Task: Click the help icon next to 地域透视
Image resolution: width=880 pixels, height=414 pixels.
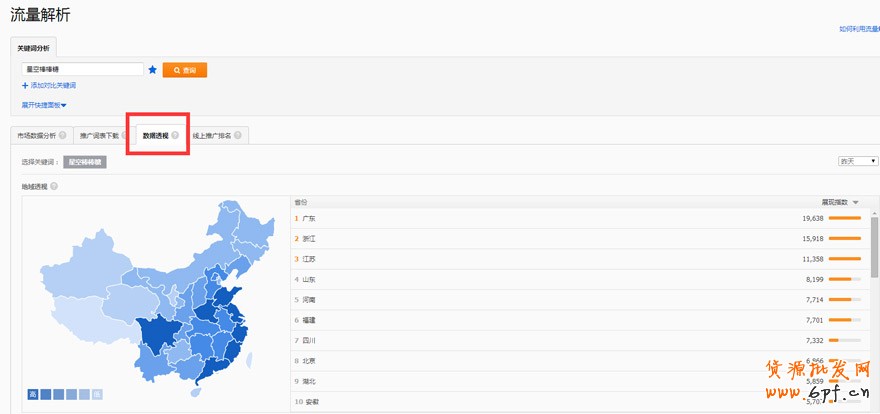Action: tap(54, 186)
